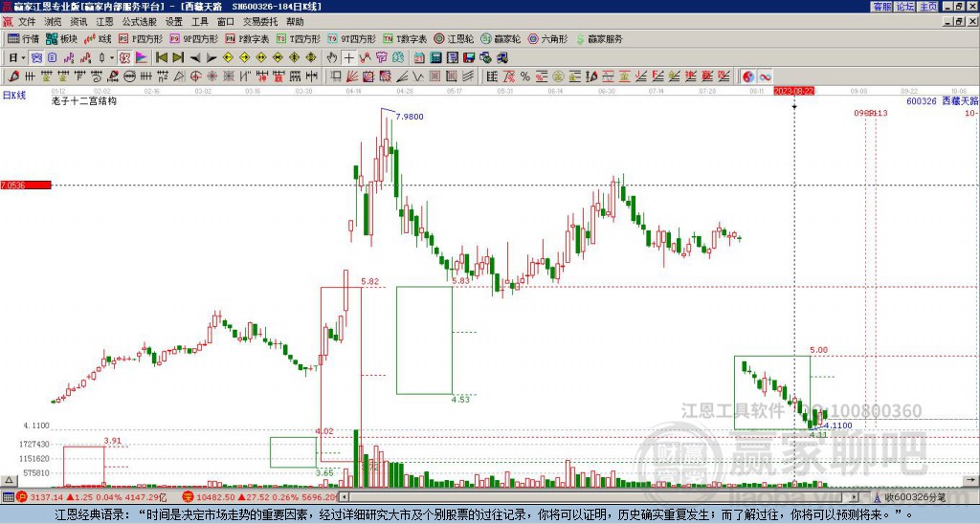The height and width of the screenshot is (524, 980).
Task: Select the zigzag wave line tool
Action: pyautogui.click(x=417, y=76)
